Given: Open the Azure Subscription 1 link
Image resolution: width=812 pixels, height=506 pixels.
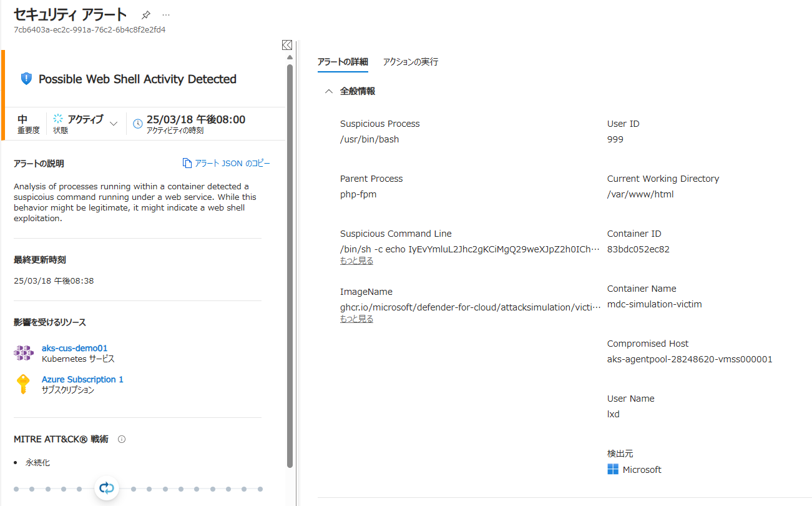Looking at the screenshot, I should tap(82, 379).
